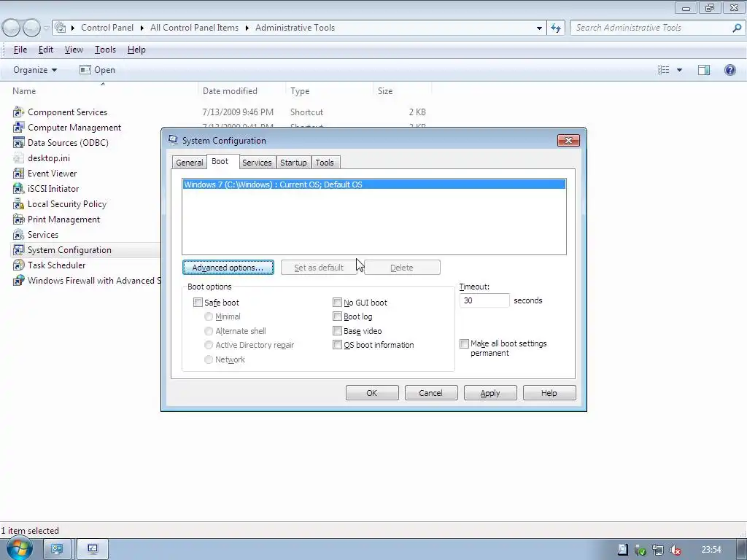Viewport: 747px width, 560px height.
Task: Expand the All Control Panel Items arrow
Action: point(247,28)
